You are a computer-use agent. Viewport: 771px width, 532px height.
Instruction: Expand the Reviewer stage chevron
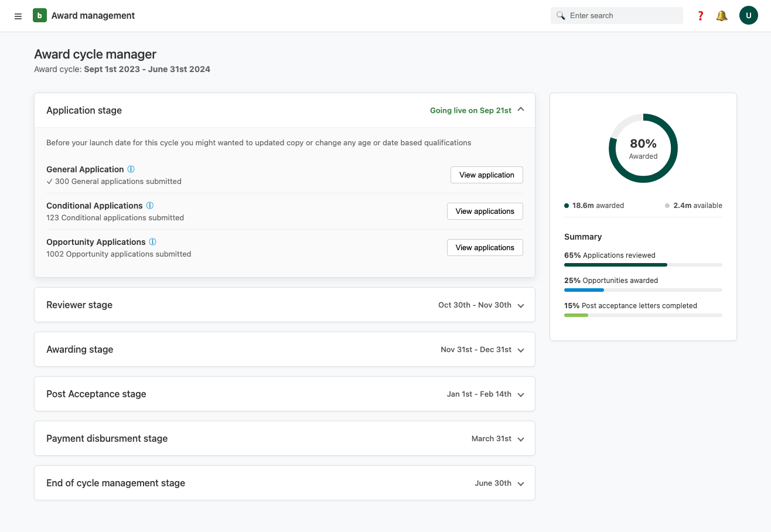point(521,305)
